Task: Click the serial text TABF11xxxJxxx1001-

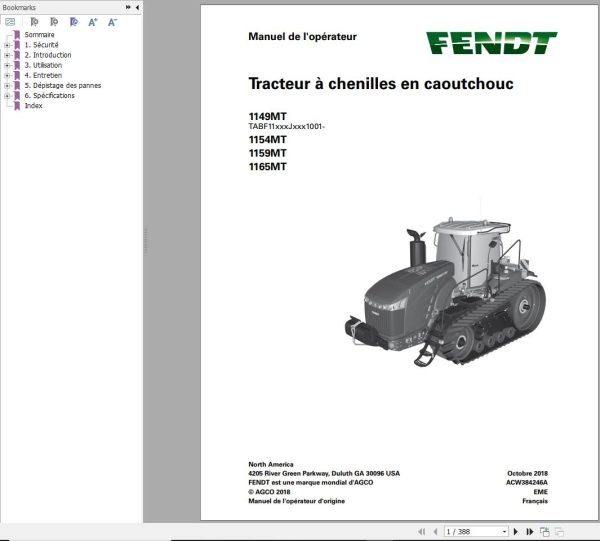Action: coord(287,127)
